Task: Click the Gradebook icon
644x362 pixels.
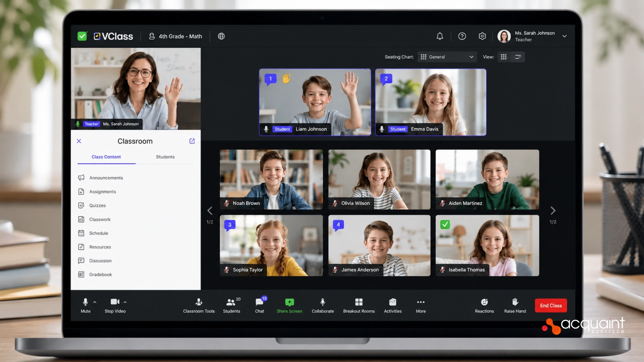Action: [81, 275]
